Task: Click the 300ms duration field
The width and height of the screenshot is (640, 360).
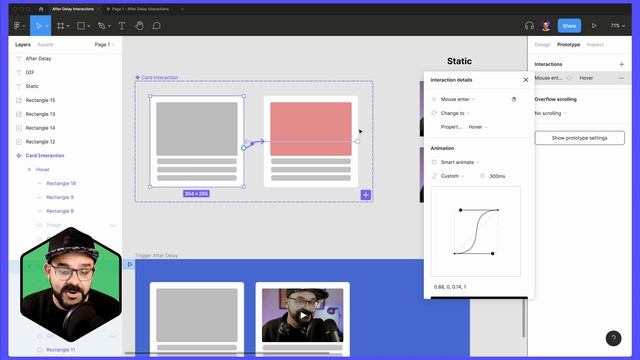Action: pos(497,176)
